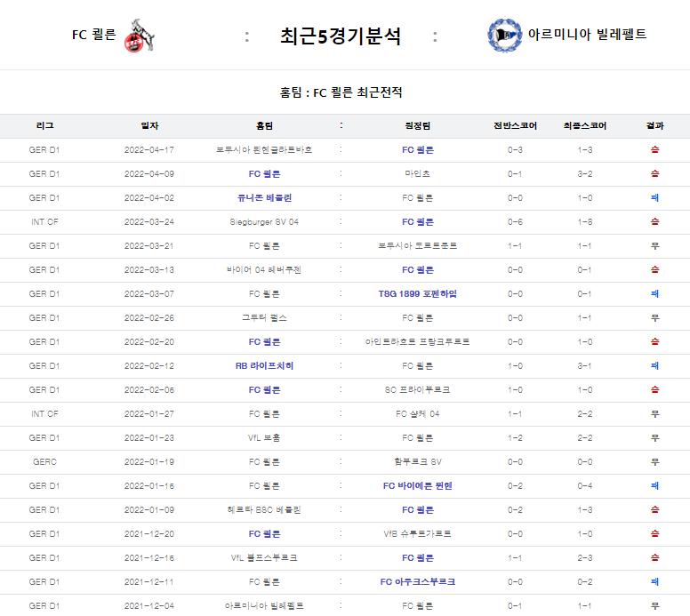This screenshot has height=616, width=690.
Task: Click the 보루시아 도르트문트 away team cell
Action: [418, 246]
